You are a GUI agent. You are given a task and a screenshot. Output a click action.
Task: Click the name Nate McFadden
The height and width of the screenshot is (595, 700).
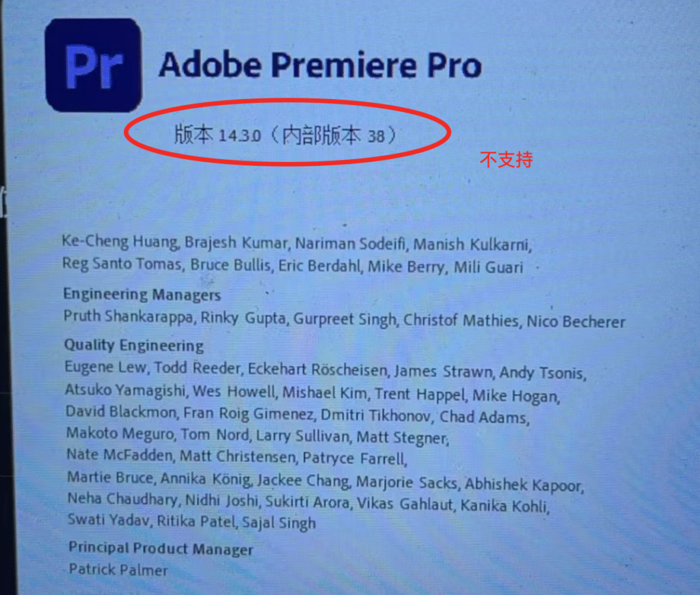120,454
